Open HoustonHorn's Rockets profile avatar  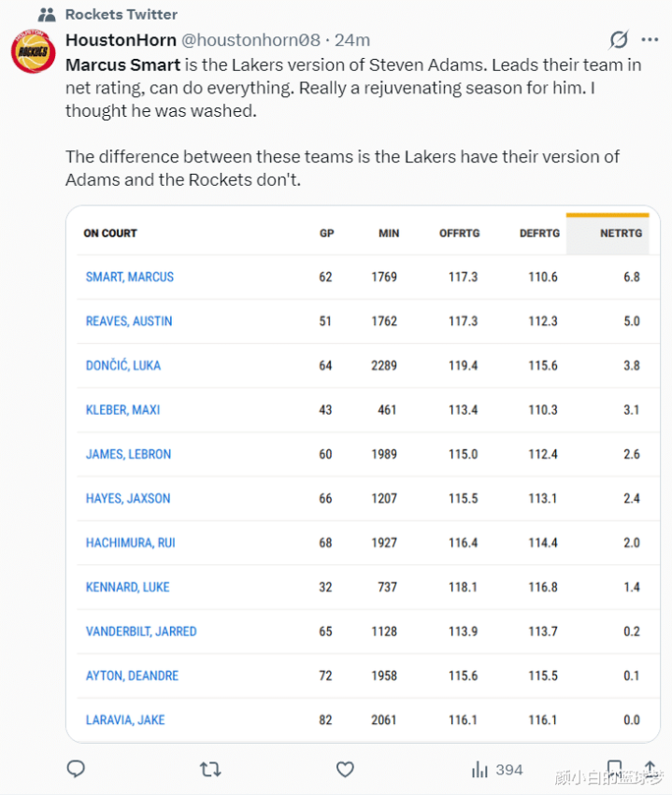point(34,51)
